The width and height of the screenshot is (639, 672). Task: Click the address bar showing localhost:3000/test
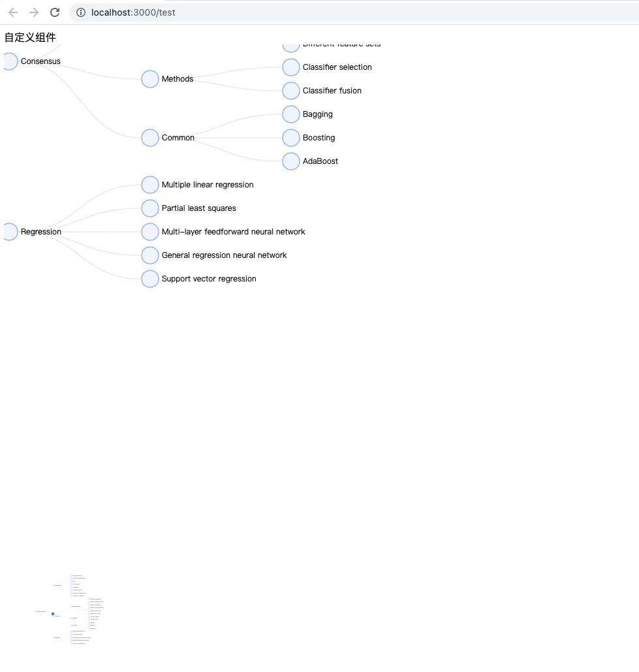134,12
